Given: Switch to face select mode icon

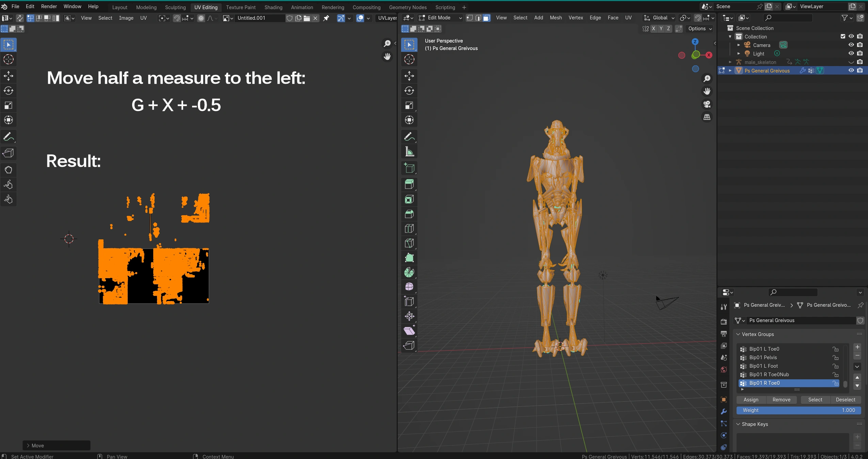Looking at the screenshot, I should pyautogui.click(x=487, y=18).
